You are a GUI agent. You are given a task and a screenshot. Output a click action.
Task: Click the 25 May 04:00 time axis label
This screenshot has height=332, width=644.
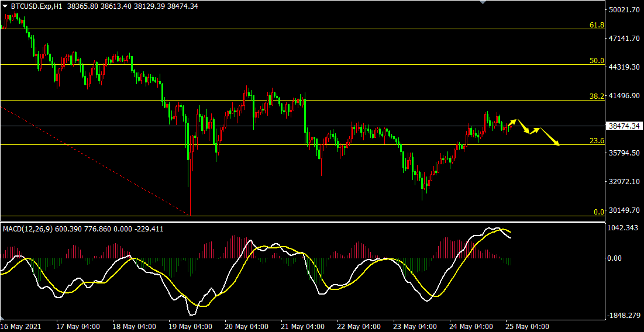pyautogui.click(x=527, y=326)
